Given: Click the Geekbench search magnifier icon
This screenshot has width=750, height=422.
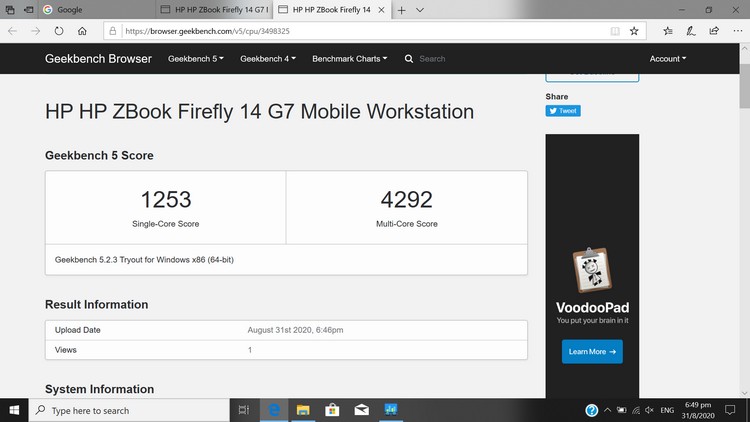Looking at the screenshot, I should (x=409, y=59).
